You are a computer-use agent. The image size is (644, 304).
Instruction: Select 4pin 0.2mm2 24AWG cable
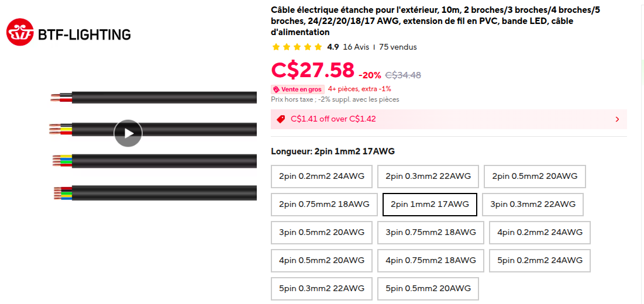[x=540, y=233]
